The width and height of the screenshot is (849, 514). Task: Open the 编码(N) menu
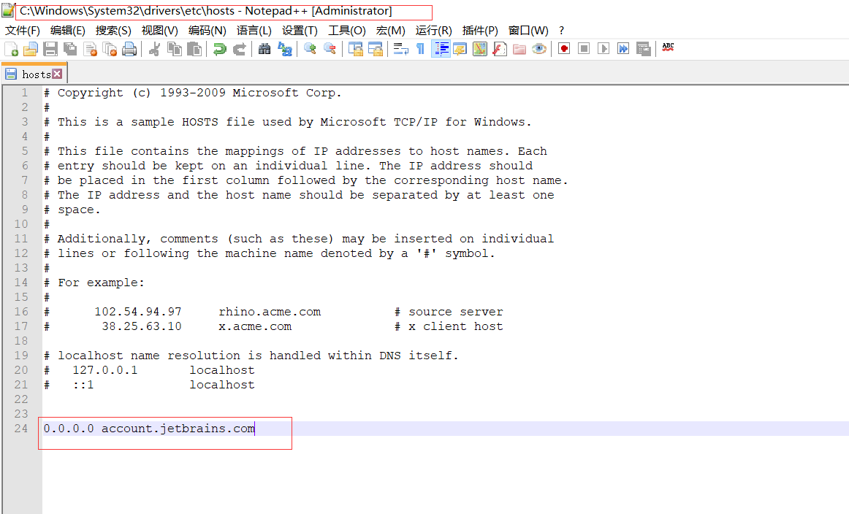click(x=207, y=30)
